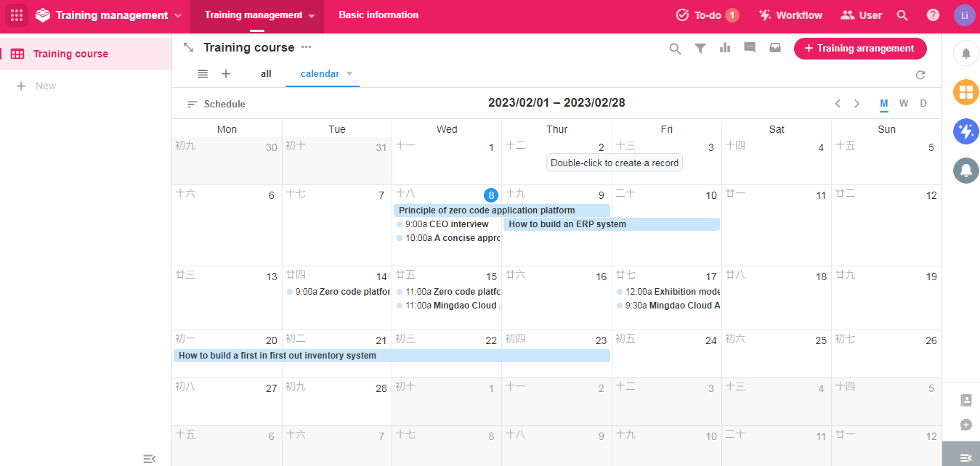The image size is (980, 466).
Task: Click the filter funnel icon
Action: click(x=700, y=48)
